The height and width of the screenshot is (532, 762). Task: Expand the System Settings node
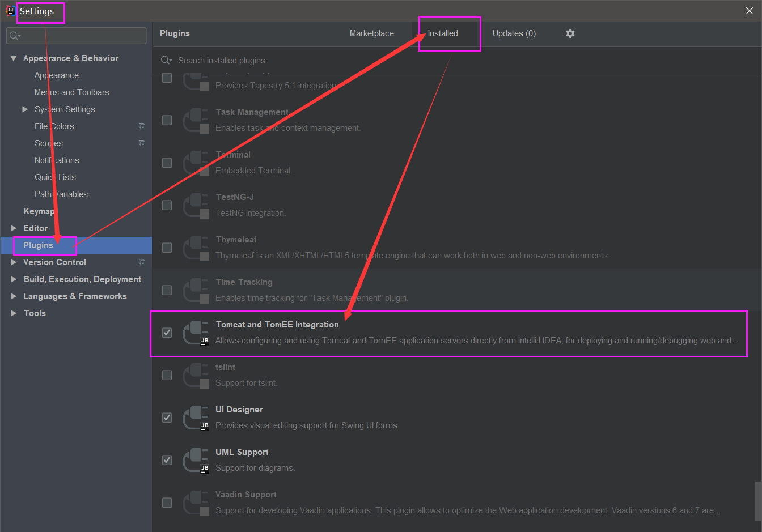pos(25,109)
